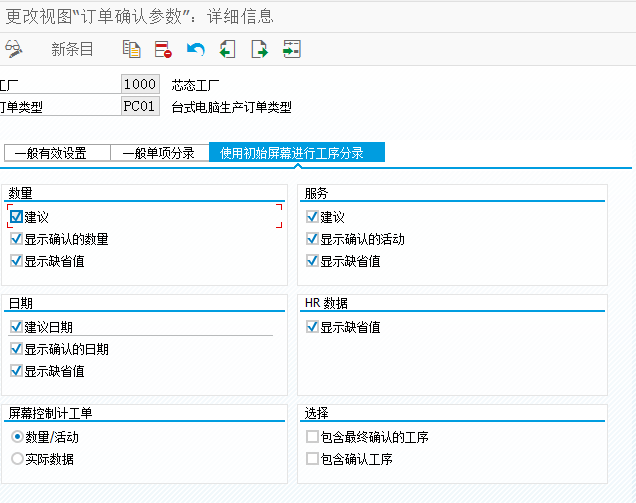Click the 新条目 new entries button
The height and width of the screenshot is (503, 636).
[x=72, y=49]
